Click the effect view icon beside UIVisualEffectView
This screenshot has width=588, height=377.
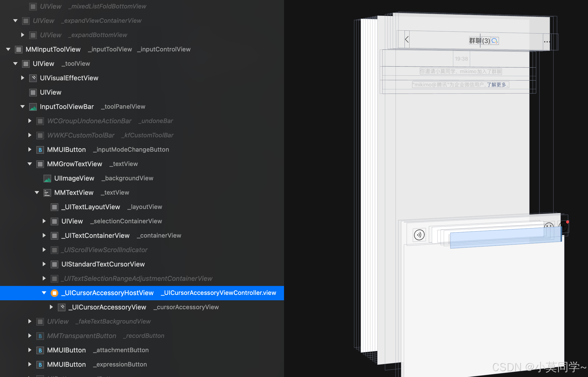click(33, 78)
